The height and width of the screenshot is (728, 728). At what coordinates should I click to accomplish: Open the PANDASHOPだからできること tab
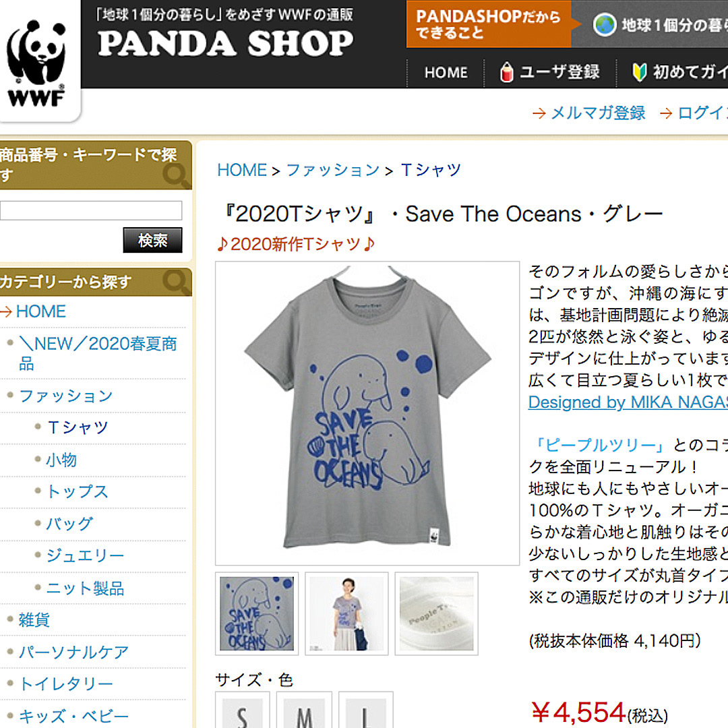489,24
